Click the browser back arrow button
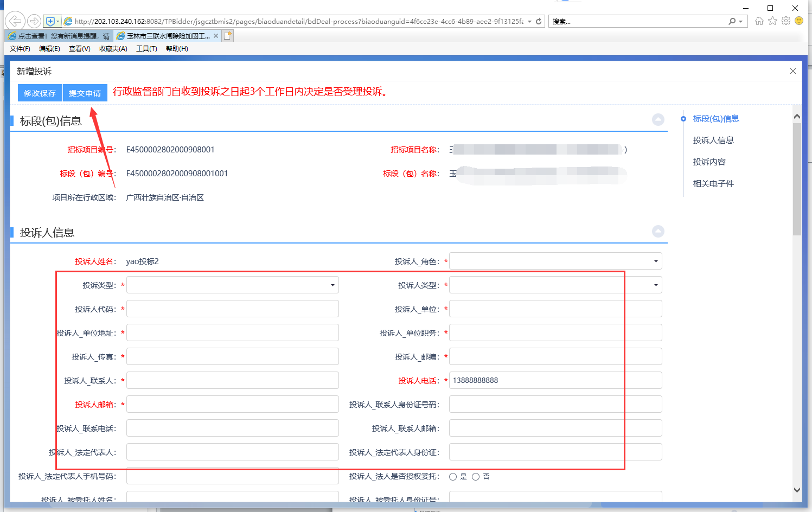 point(15,21)
